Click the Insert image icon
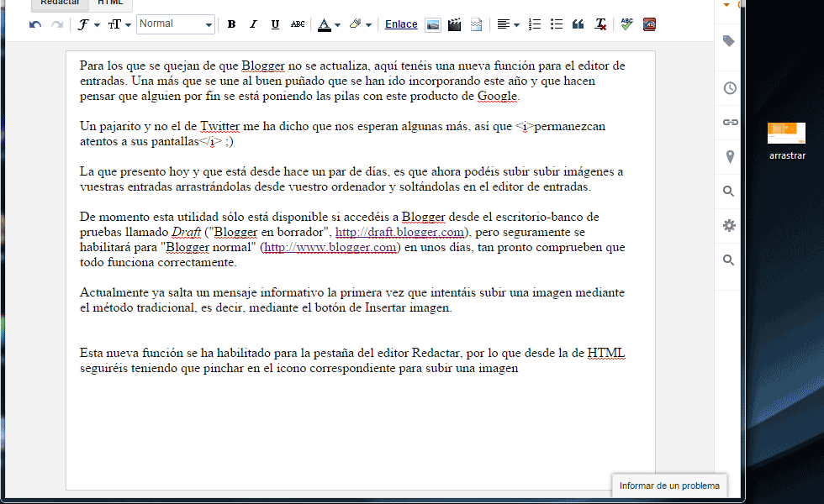 [x=432, y=24]
